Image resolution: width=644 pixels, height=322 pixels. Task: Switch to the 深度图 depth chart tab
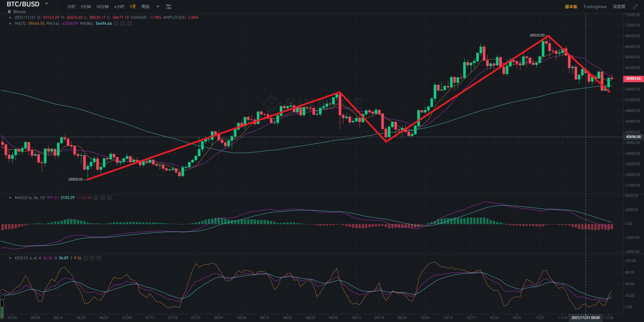619,7
